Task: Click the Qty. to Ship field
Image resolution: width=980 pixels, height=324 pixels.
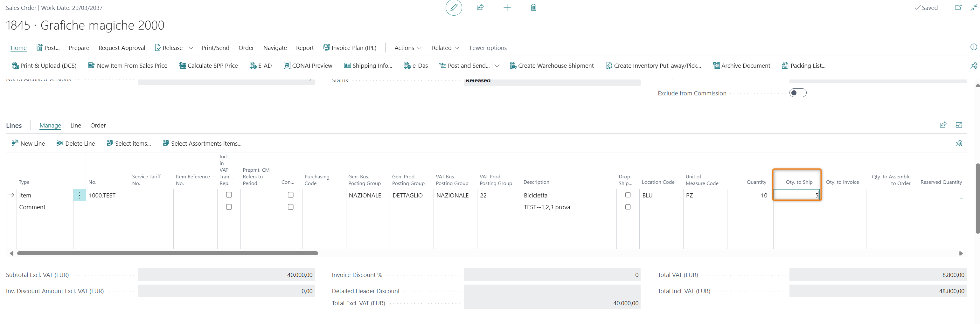Action: click(x=797, y=195)
